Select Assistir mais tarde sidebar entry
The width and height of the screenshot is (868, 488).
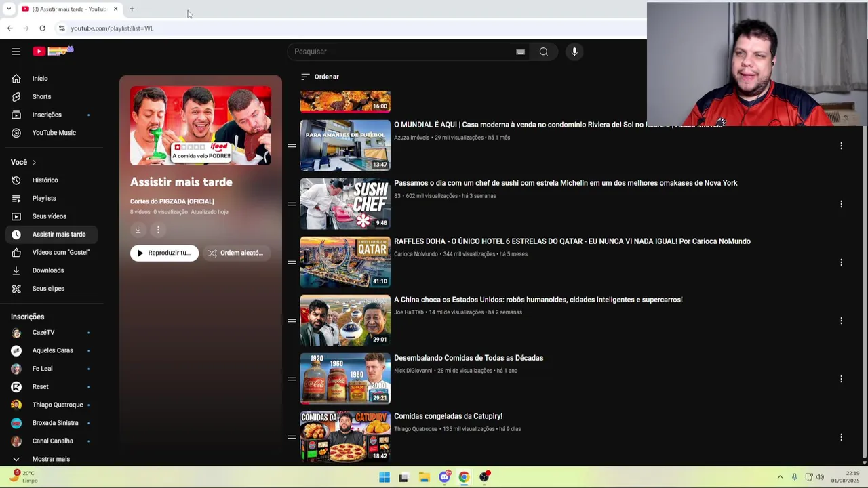(53, 235)
